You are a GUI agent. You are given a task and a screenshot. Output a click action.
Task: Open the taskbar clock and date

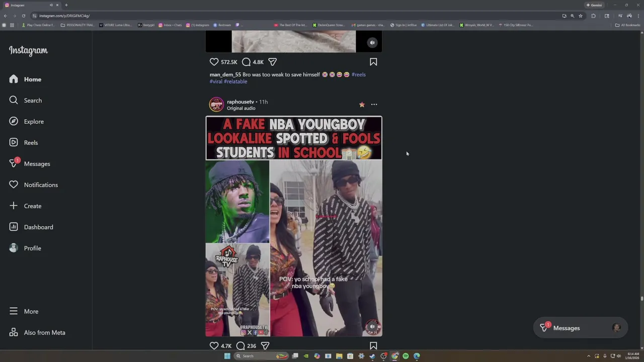[x=633, y=356]
